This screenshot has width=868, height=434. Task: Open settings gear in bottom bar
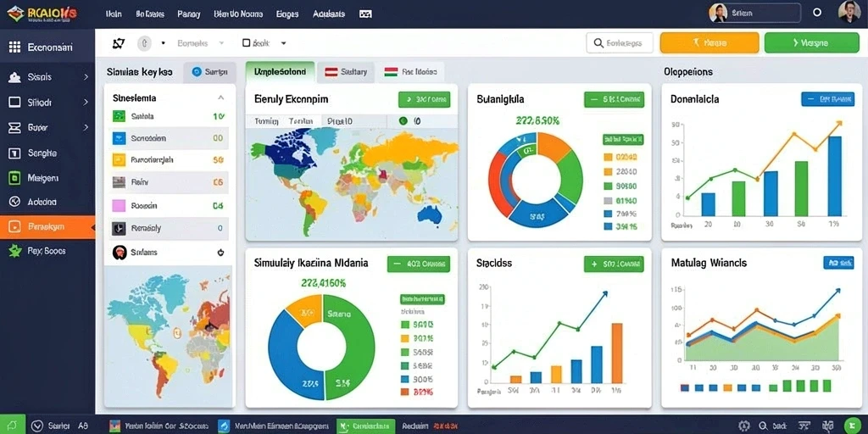pyautogui.click(x=744, y=426)
